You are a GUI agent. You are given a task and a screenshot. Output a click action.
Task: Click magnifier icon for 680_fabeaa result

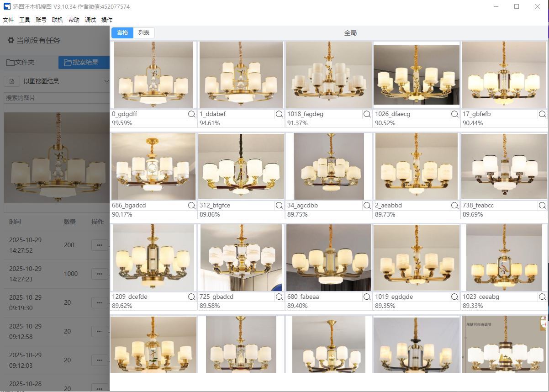click(367, 297)
